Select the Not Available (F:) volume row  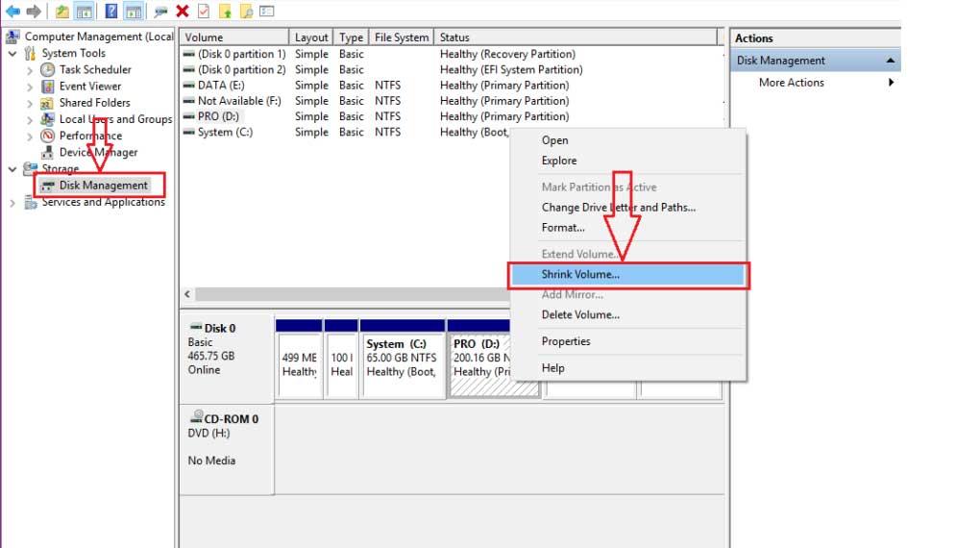tap(452, 101)
